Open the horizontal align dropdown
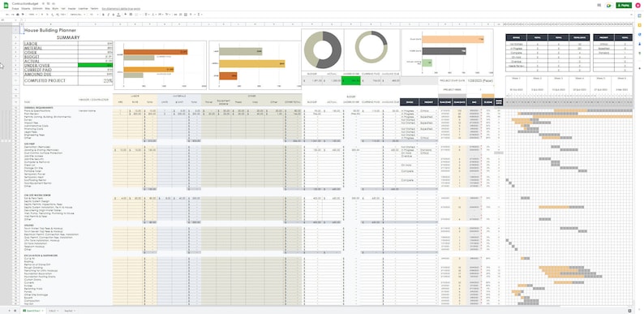Viewport: 644px width, 314px height. [148, 15]
